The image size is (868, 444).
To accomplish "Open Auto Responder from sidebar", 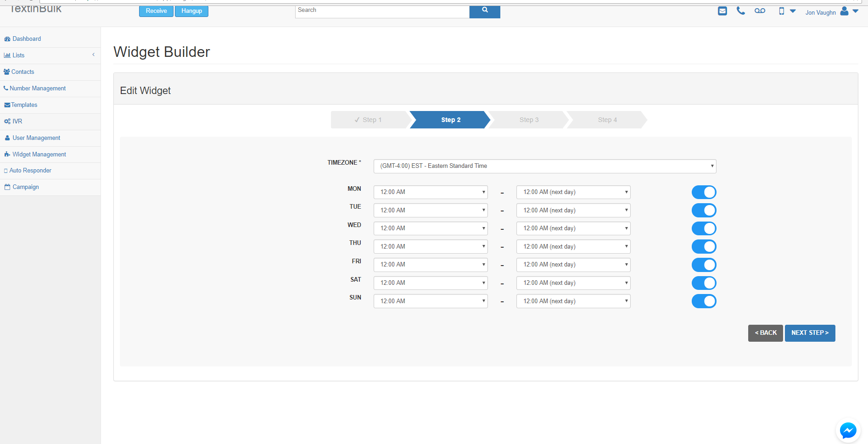I will [30, 171].
